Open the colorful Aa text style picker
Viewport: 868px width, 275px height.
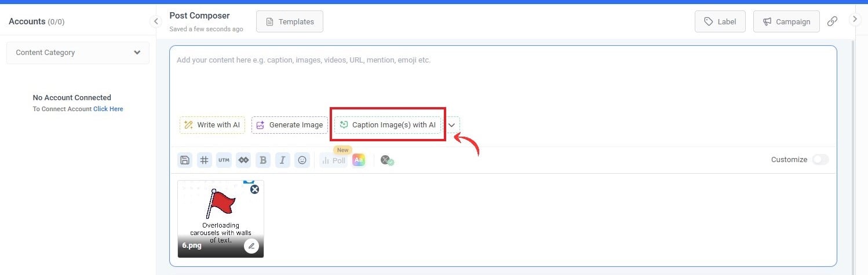(x=359, y=160)
